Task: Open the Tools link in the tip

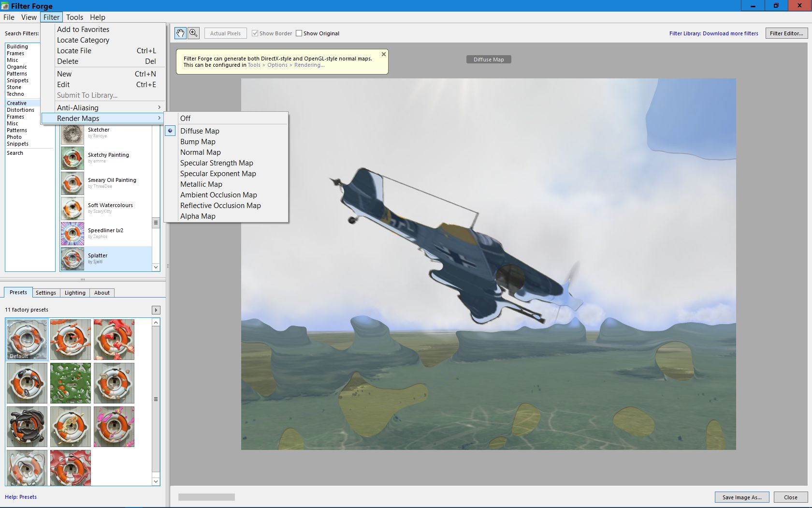Action: [x=254, y=65]
